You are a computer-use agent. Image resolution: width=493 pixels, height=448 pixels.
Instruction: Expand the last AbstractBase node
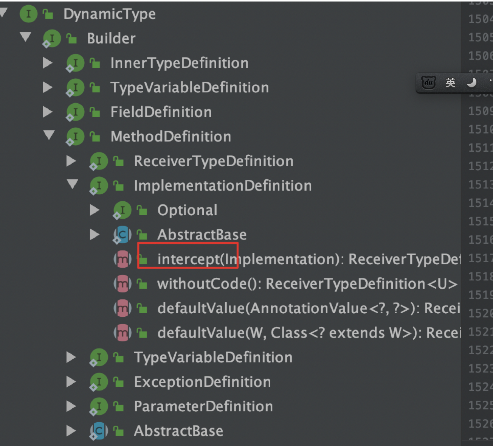tap(71, 431)
